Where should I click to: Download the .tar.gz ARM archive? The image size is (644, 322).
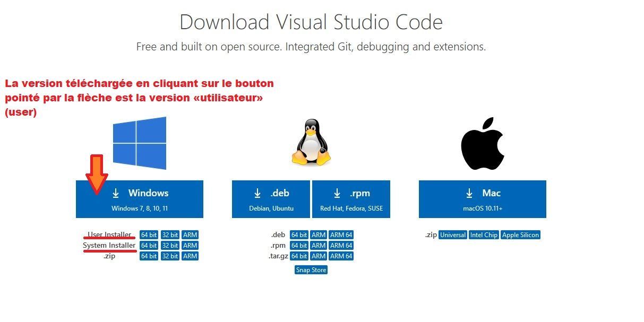click(x=319, y=256)
